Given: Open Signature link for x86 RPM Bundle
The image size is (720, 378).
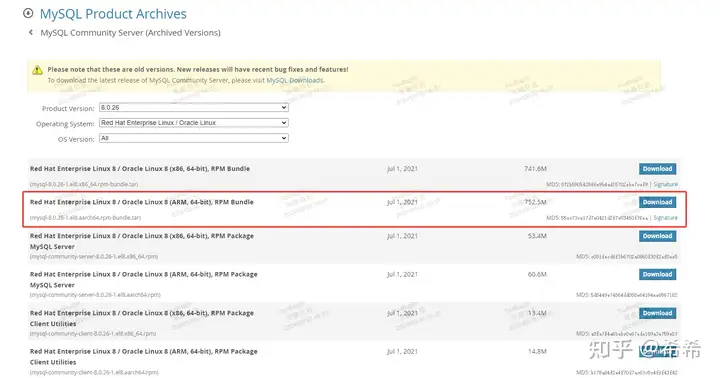Looking at the screenshot, I should tap(665, 184).
